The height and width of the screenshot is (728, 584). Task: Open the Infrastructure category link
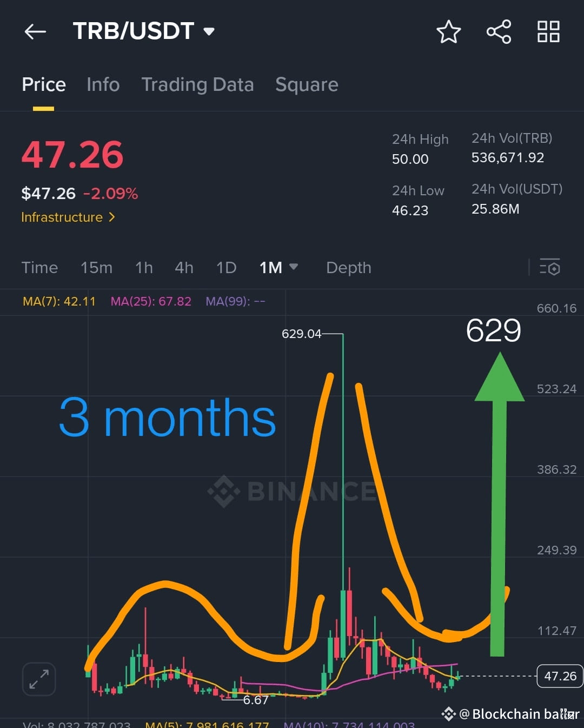pyautogui.click(x=68, y=217)
